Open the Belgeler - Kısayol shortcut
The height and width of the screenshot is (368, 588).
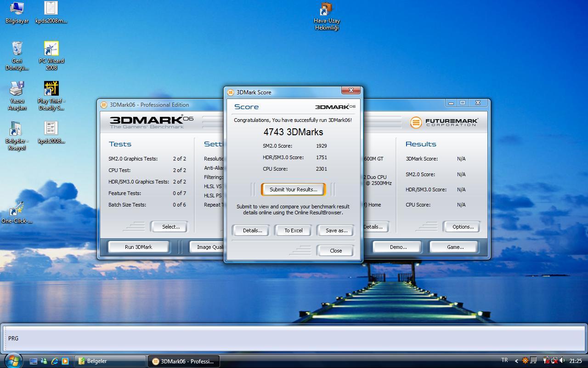pos(17,136)
